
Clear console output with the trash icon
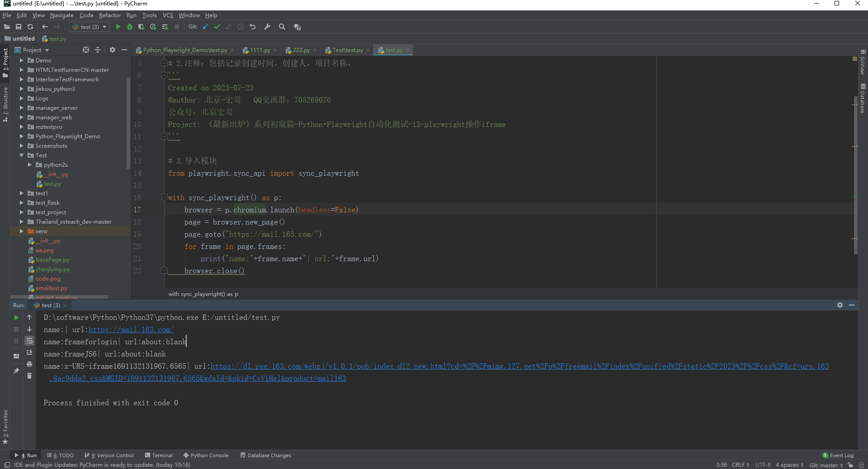(29, 376)
